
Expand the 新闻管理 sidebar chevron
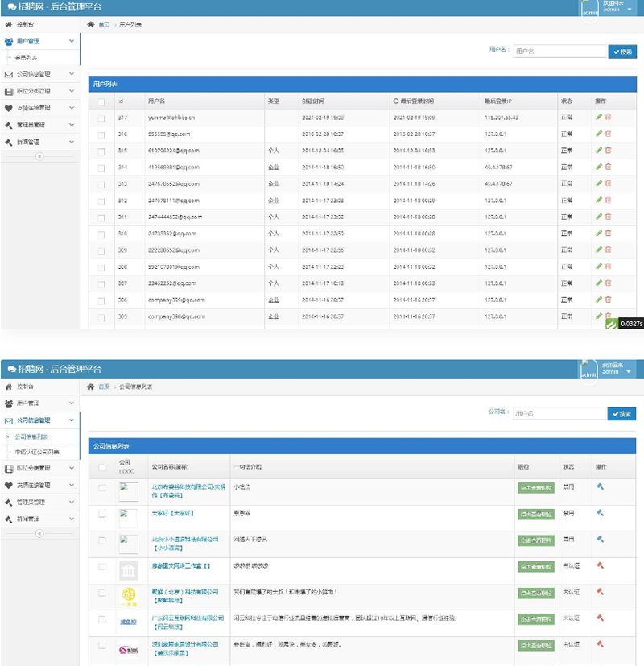72,141
